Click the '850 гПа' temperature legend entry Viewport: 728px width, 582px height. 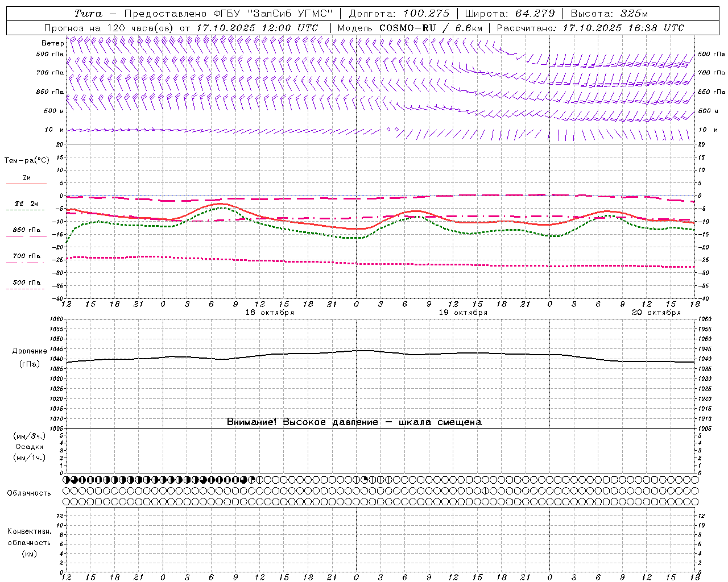click(x=27, y=230)
